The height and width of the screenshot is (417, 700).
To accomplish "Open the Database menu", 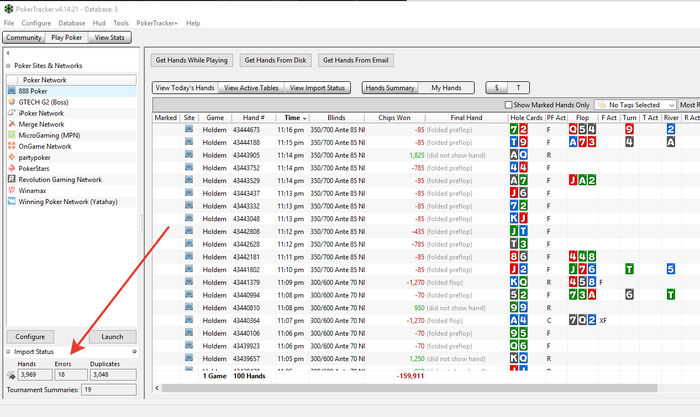I will click(71, 23).
